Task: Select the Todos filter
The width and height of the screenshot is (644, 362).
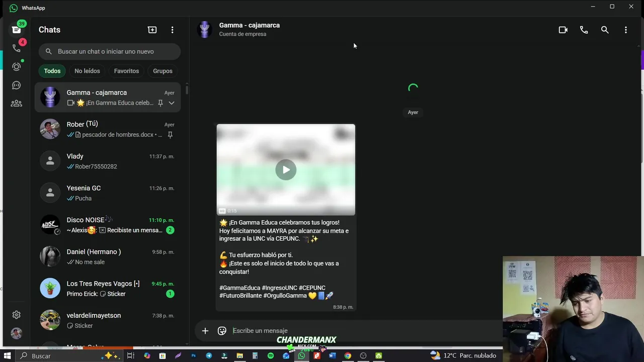Action: coord(52,71)
